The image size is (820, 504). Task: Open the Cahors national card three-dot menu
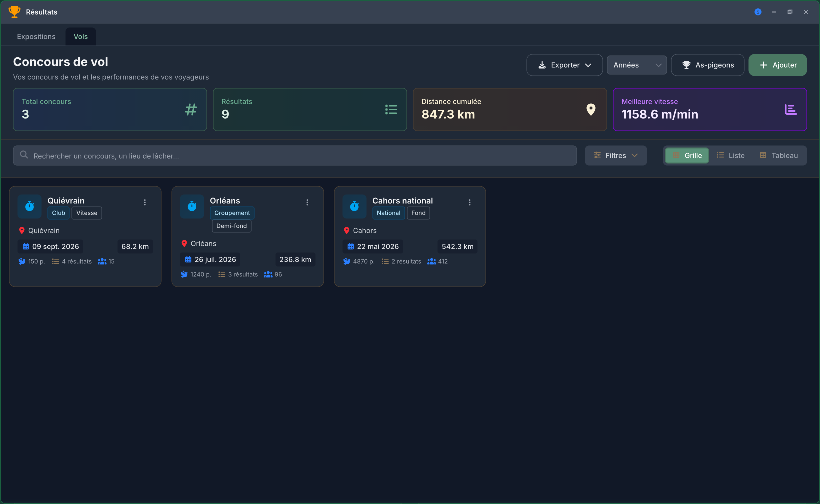click(470, 202)
